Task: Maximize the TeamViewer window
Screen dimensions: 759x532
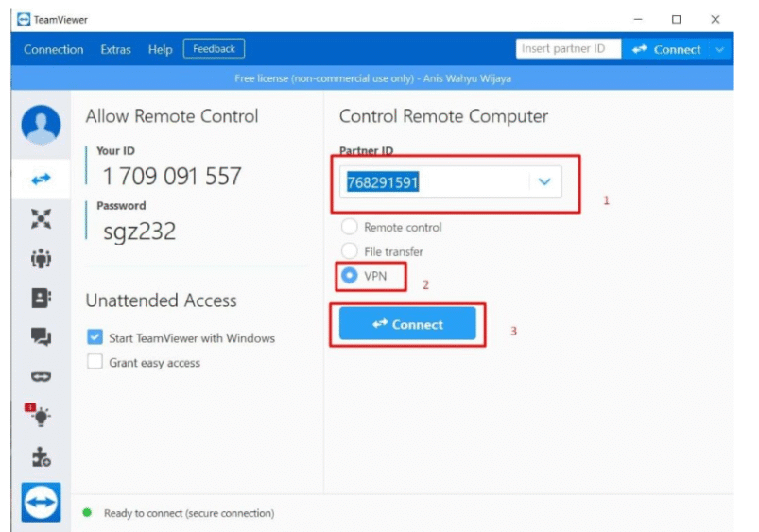Action: 676,19
